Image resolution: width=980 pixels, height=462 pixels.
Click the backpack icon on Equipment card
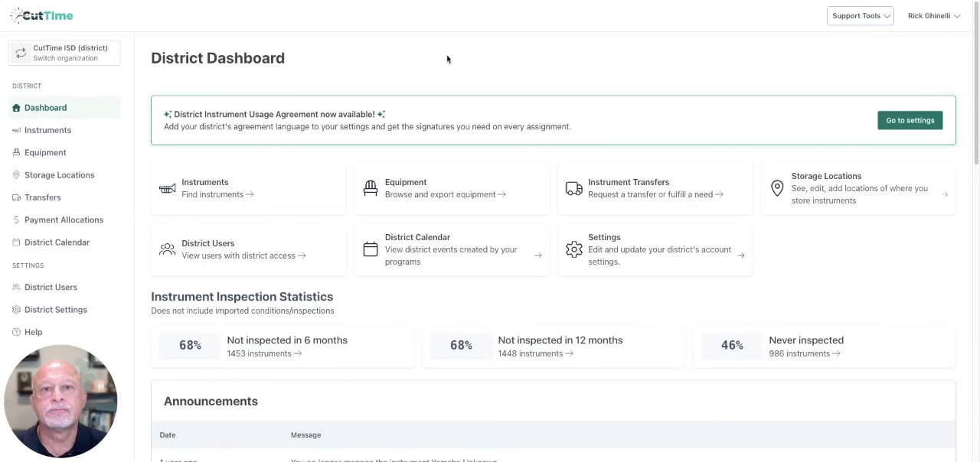click(x=371, y=188)
